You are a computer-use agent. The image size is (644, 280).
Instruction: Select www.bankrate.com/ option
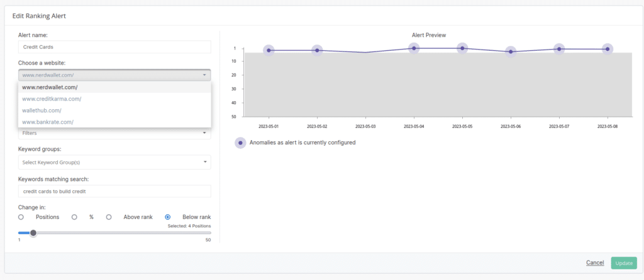114,122
